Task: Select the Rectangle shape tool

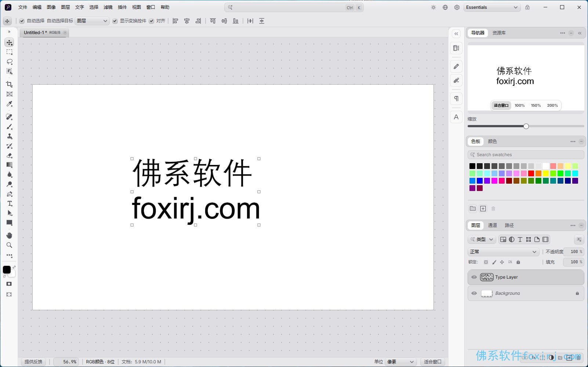Action: (x=10, y=223)
